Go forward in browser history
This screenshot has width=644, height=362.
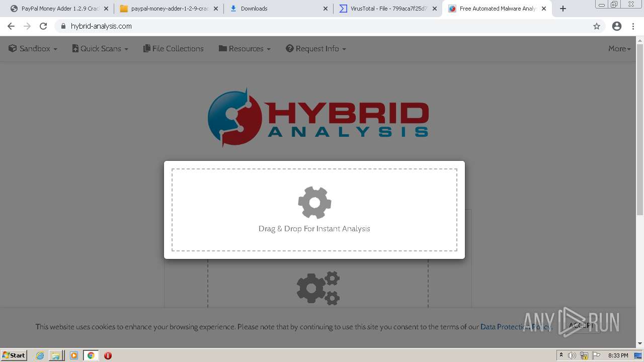tap(27, 26)
